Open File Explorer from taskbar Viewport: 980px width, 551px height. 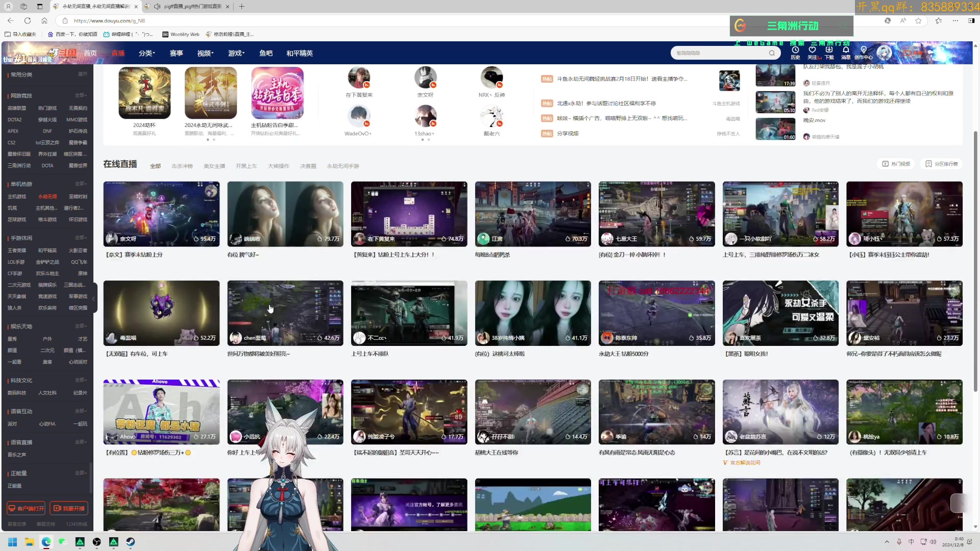(30, 542)
